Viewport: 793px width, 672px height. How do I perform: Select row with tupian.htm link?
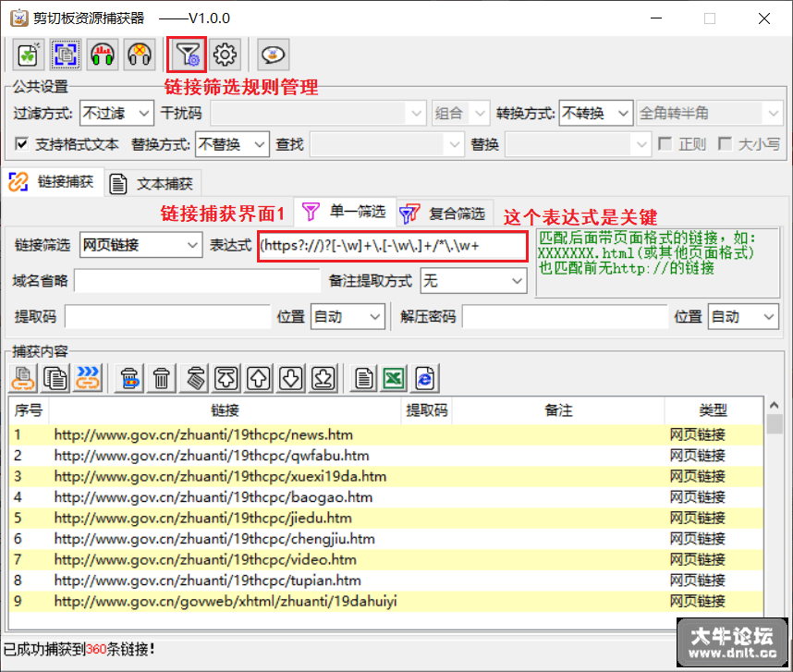click(x=386, y=580)
